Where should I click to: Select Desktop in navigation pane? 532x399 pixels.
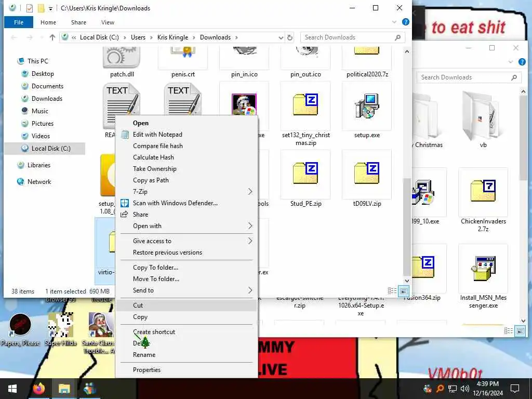tap(43, 74)
